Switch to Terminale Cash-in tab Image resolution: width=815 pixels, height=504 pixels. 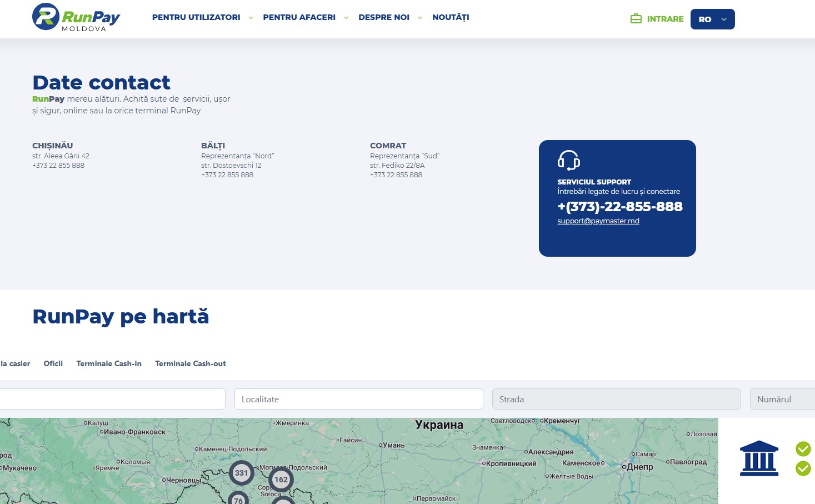pyautogui.click(x=109, y=363)
